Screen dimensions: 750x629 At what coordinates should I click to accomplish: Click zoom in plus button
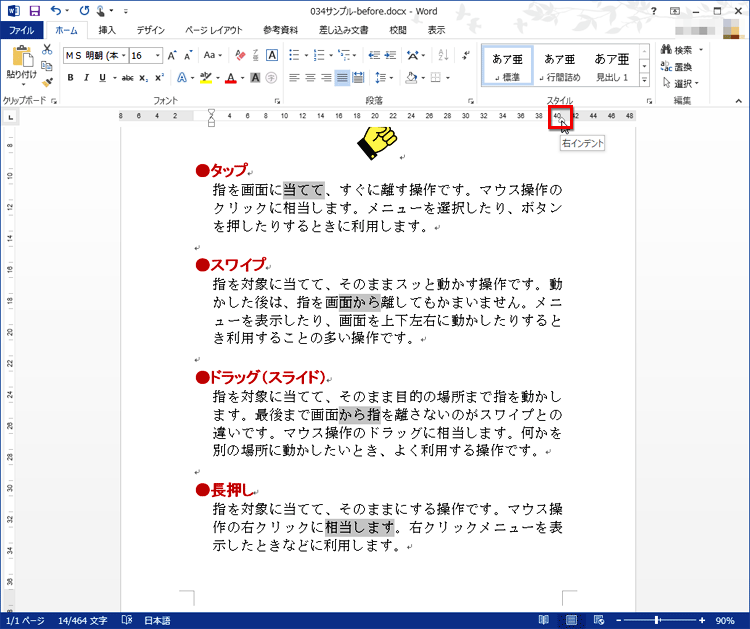702,620
